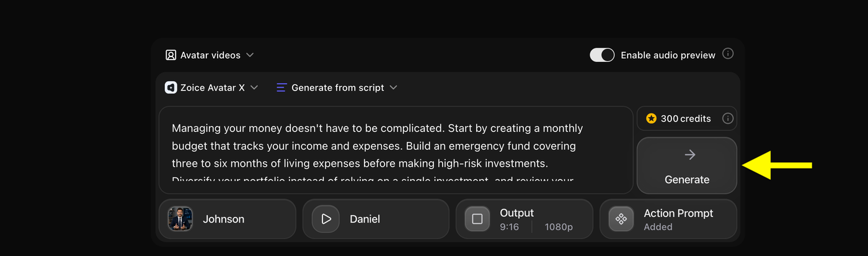
Task: Click the Avatar videos person icon
Action: click(170, 55)
